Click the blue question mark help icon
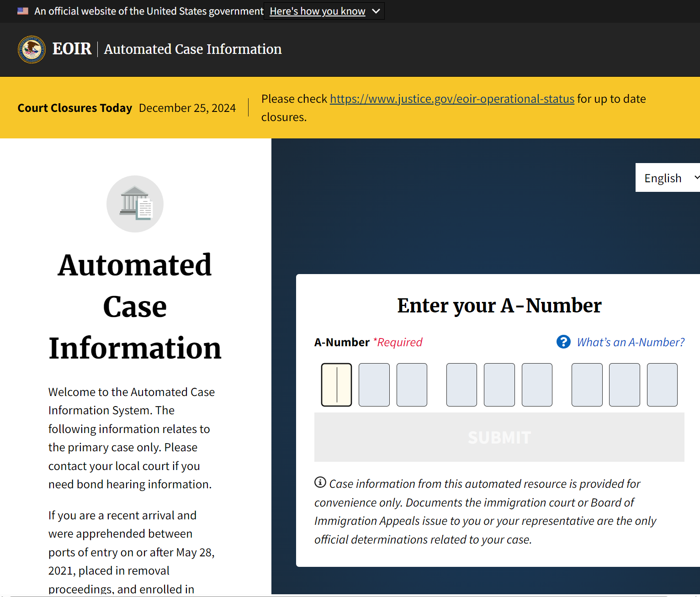 coord(563,342)
